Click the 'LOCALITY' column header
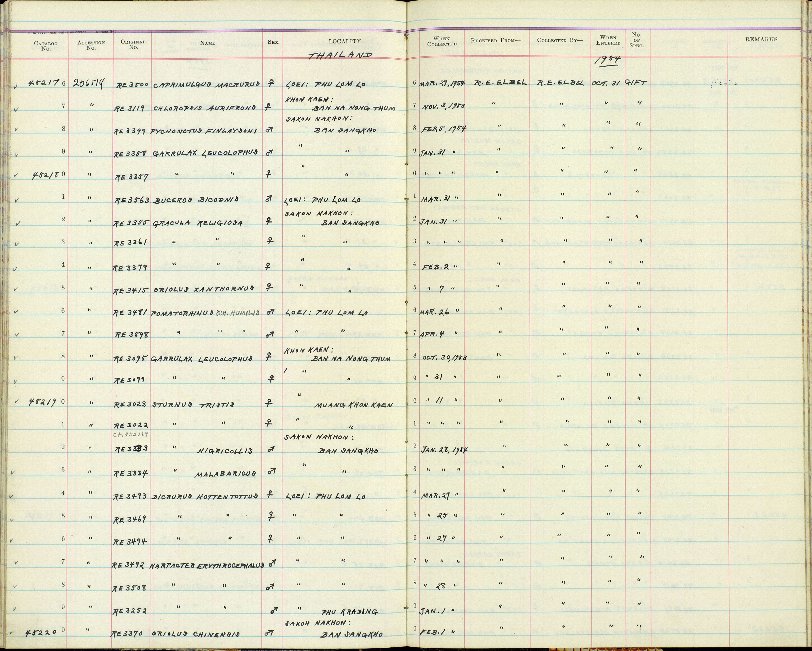 345,41
